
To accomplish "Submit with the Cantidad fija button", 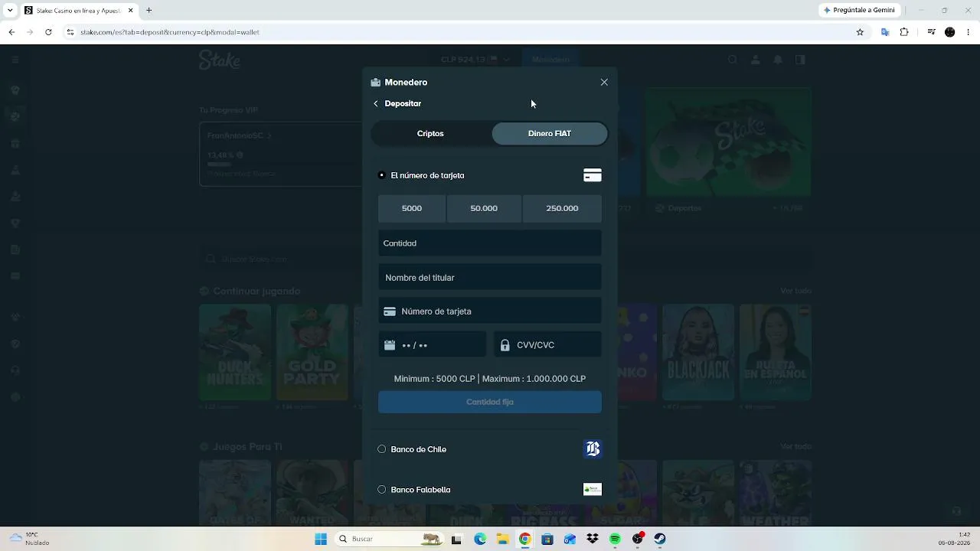I will 490,402.
